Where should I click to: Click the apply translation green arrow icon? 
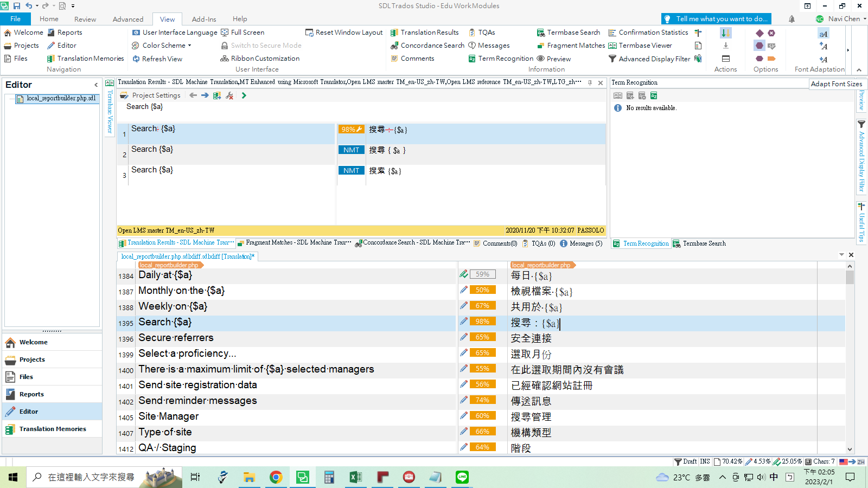pyautogui.click(x=244, y=95)
